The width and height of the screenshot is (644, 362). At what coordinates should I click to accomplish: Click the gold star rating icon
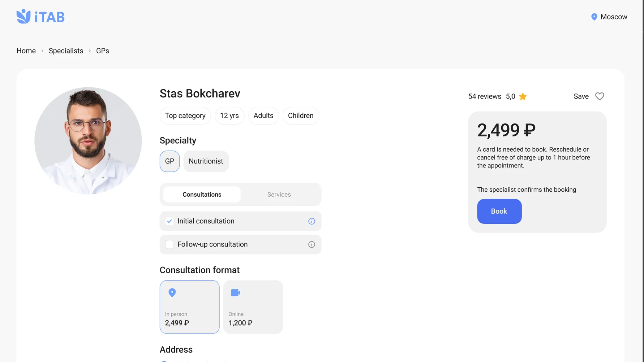point(523,96)
